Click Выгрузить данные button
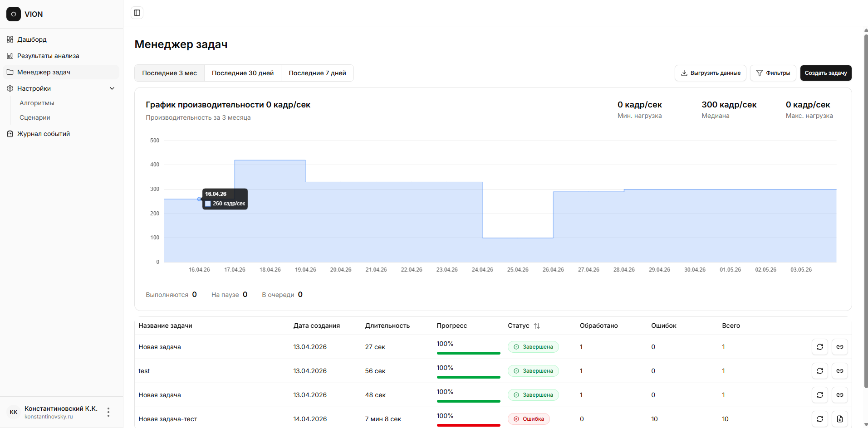868x428 pixels. (710, 73)
